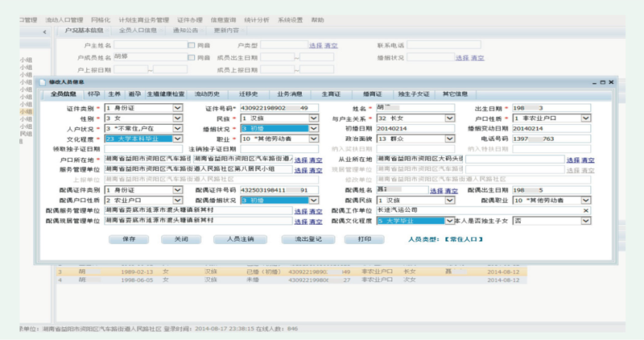
Task: Close the 户况基本信息 tab using its x
Action: coord(107,31)
